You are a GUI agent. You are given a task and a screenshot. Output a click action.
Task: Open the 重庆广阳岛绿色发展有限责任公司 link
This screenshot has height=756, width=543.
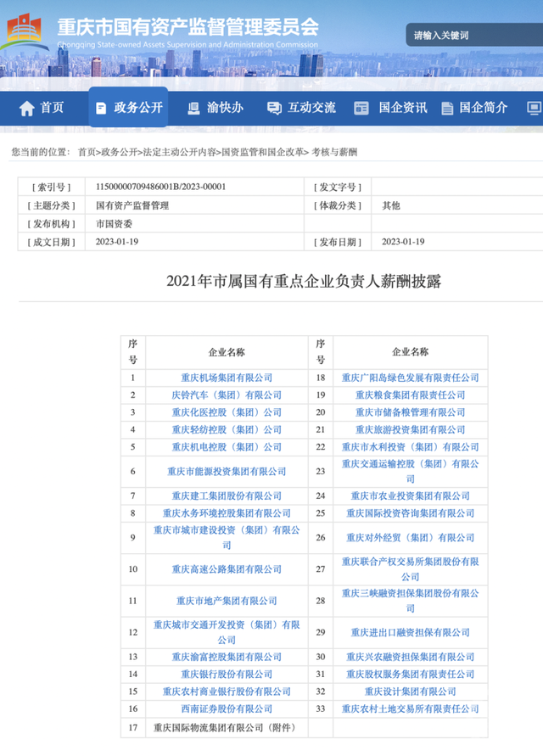pyautogui.click(x=411, y=378)
